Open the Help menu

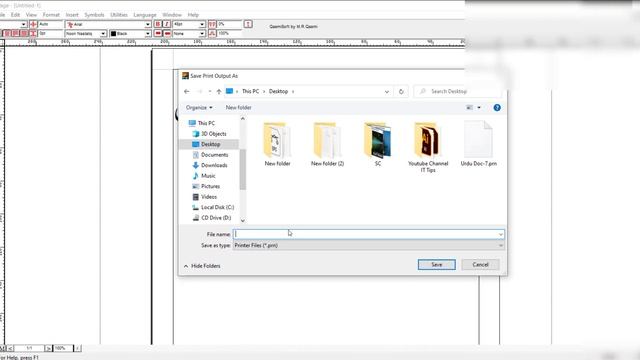193,15
